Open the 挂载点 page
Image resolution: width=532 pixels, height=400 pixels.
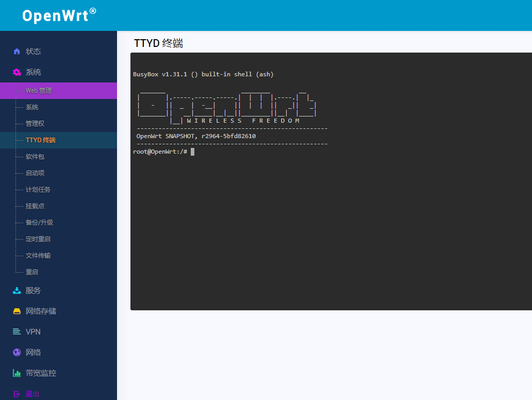pos(58,206)
